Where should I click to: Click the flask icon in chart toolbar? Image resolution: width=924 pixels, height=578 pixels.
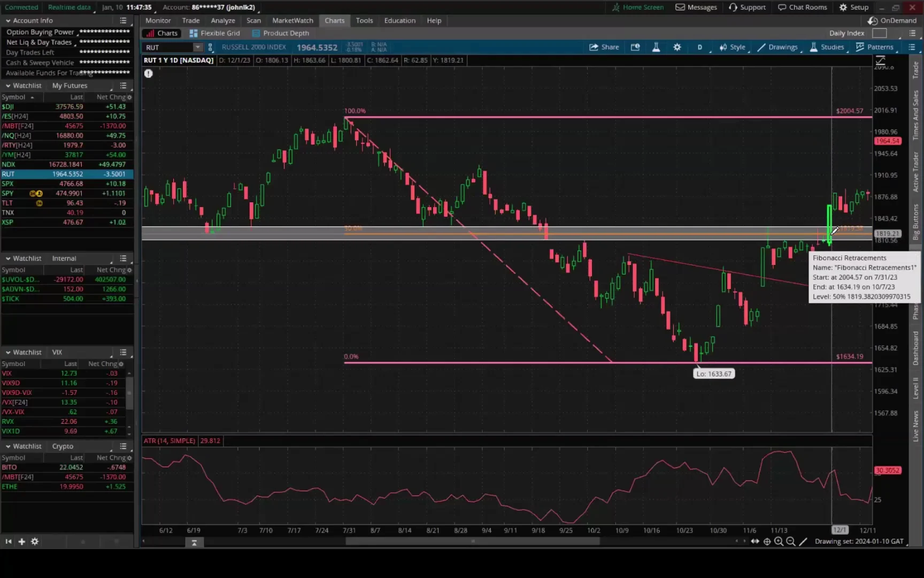656,47
